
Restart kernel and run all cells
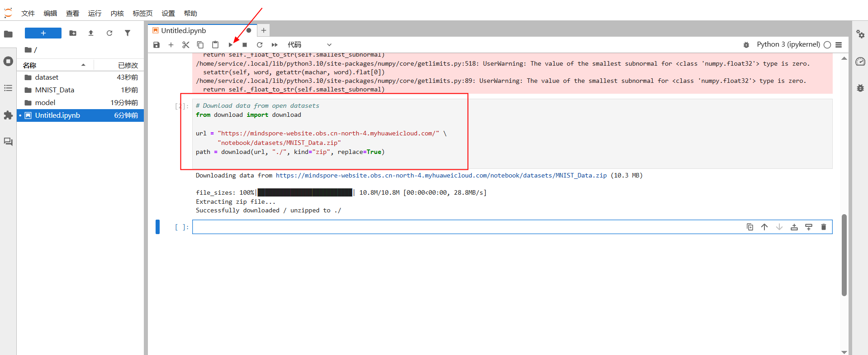(x=275, y=45)
